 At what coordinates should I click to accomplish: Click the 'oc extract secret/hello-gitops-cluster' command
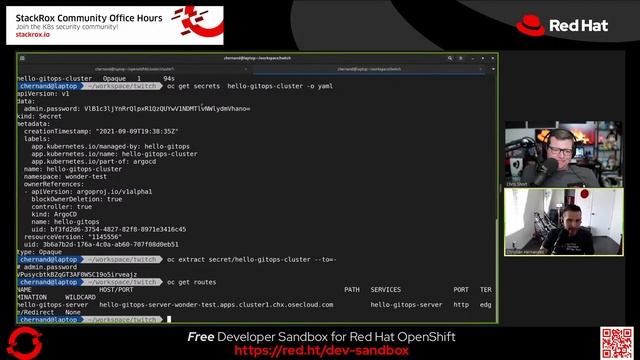tap(252, 260)
